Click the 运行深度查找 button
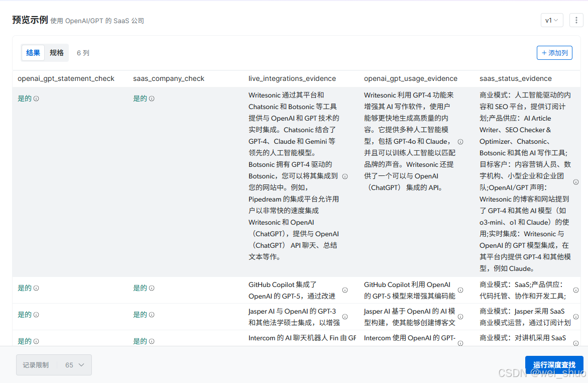This screenshot has height=383, width=588. click(x=554, y=365)
